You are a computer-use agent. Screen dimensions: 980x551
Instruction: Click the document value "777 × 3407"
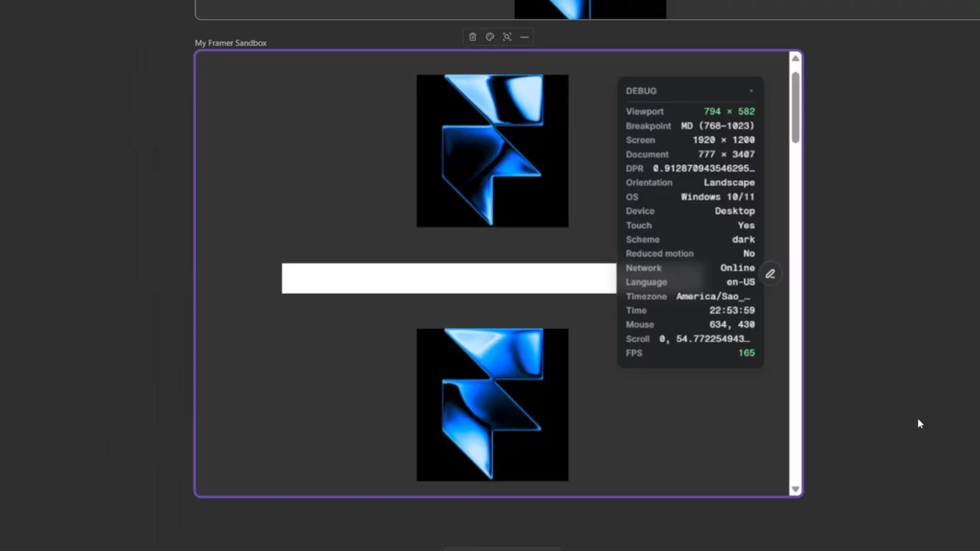pos(726,155)
